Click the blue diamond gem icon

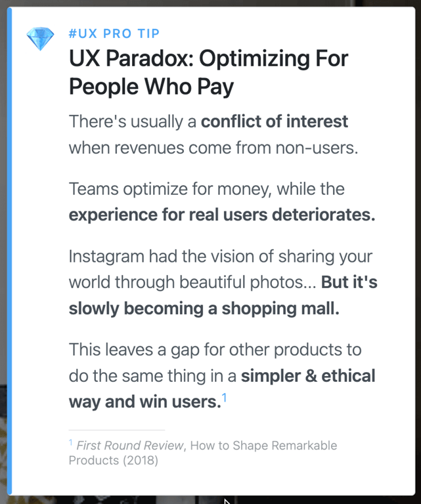40,39
